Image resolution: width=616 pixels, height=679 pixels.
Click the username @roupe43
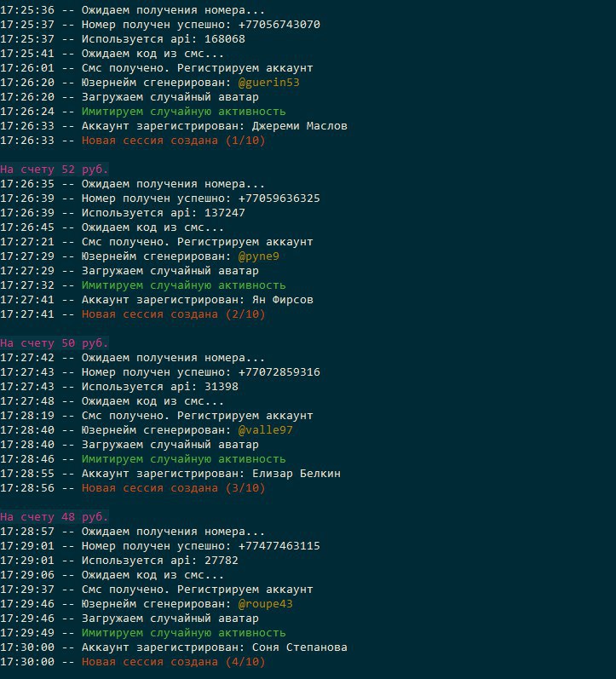(x=266, y=604)
